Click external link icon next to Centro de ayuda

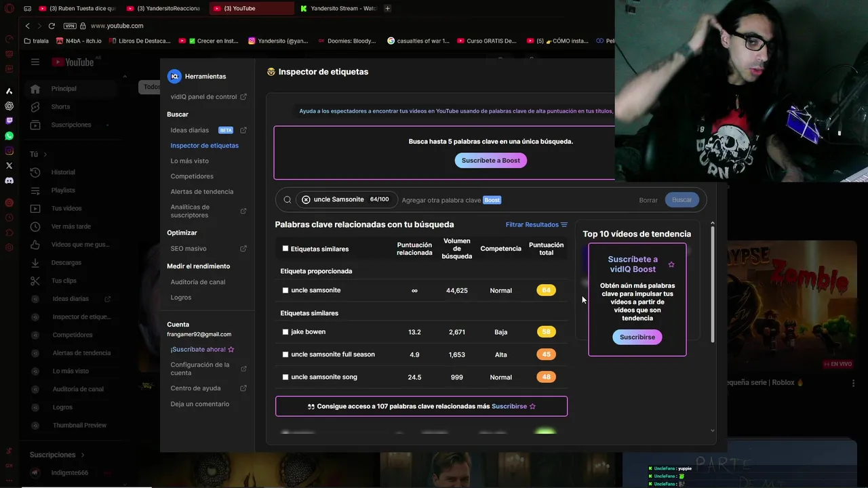tap(243, 388)
